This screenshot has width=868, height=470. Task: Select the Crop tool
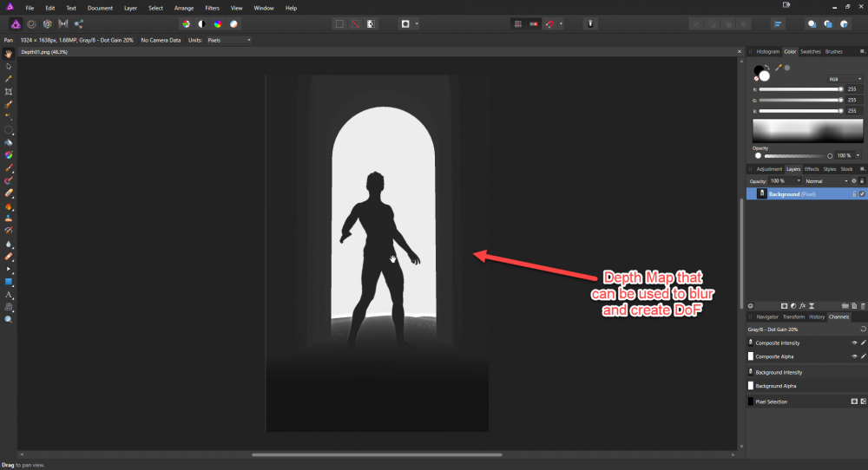[x=9, y=92]
